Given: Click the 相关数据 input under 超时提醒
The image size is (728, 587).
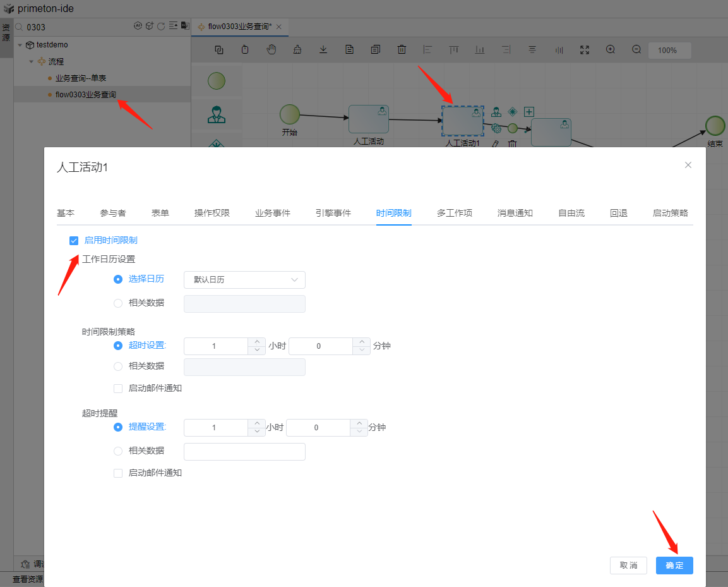Looking at the screenshot, I should (244, 452).
